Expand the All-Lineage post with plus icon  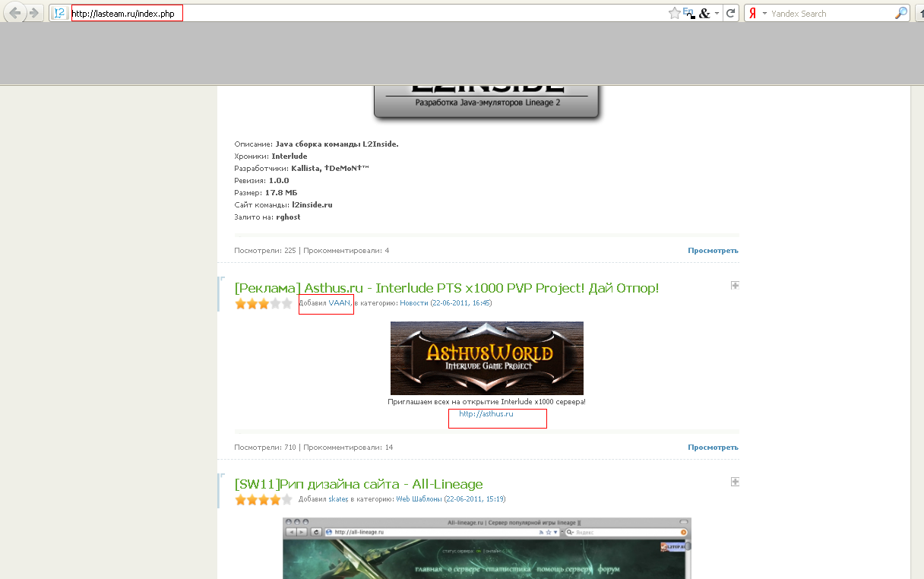[x=735, y=482]
